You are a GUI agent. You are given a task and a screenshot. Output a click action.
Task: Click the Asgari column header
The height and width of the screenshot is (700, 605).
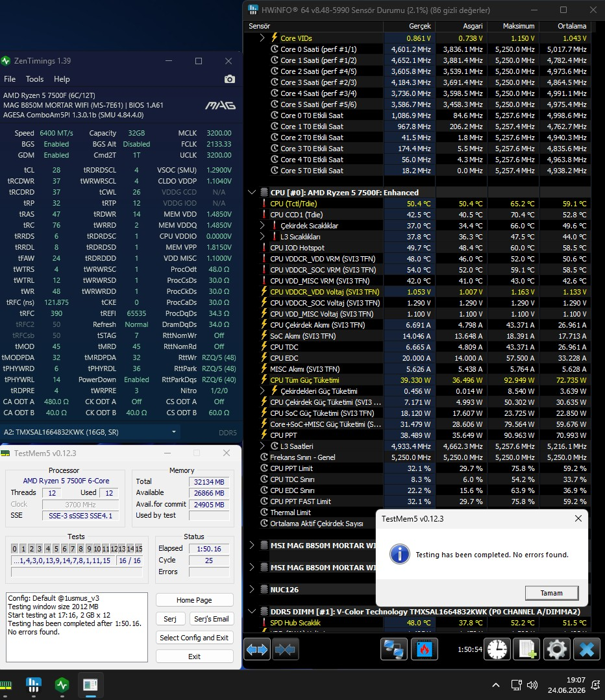(x=461, y=26)
